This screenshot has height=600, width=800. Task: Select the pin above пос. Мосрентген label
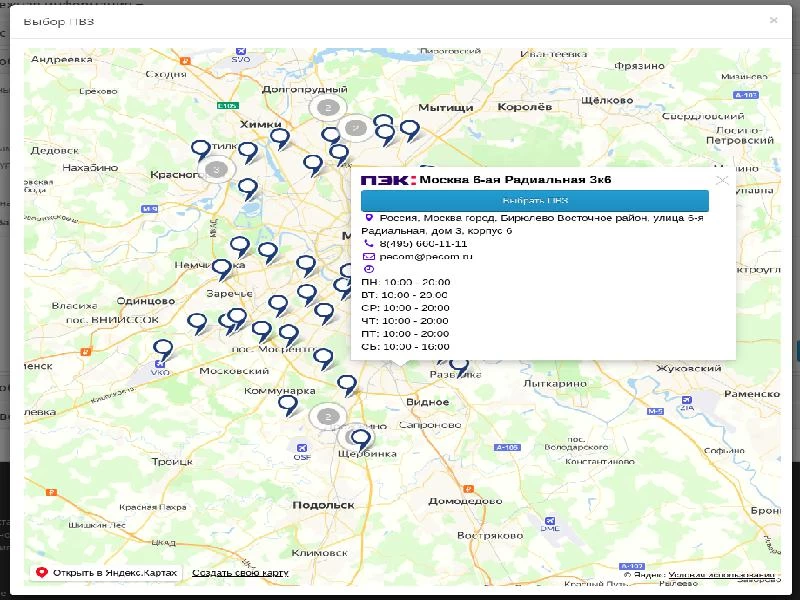tap(289, 336)
